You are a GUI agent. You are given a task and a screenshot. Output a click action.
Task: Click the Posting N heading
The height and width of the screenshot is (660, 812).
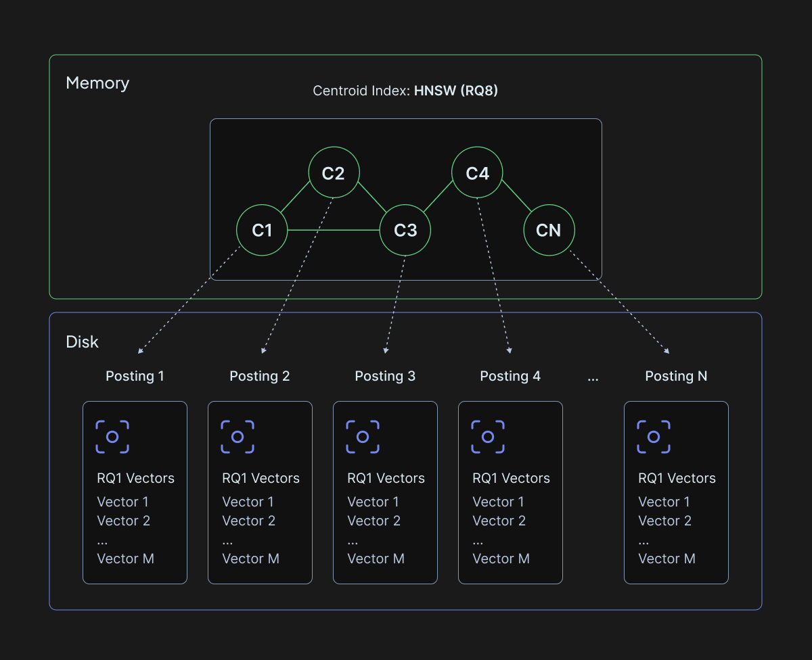[676, 376]
